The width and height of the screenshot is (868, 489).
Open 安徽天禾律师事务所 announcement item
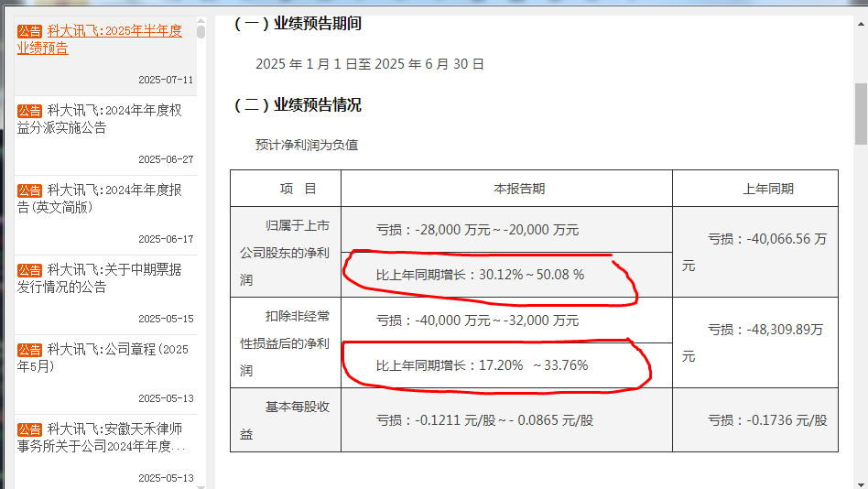pos(102,438)
